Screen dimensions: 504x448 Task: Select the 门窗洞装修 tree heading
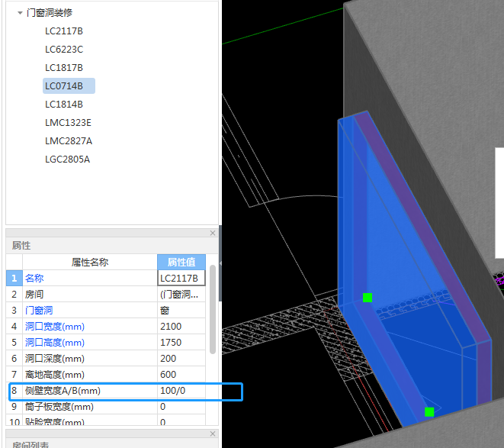click(x=50, y=13)
